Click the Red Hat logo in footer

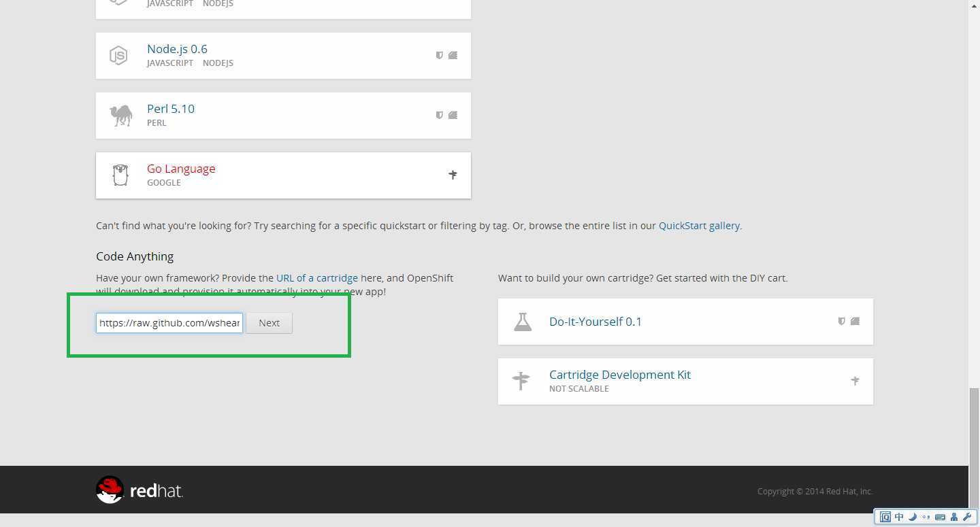tap(140, 490)
